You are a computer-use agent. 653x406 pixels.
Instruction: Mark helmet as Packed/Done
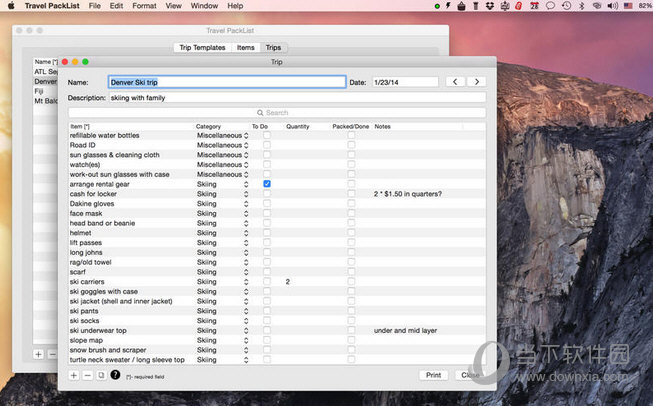pos(351,232)
